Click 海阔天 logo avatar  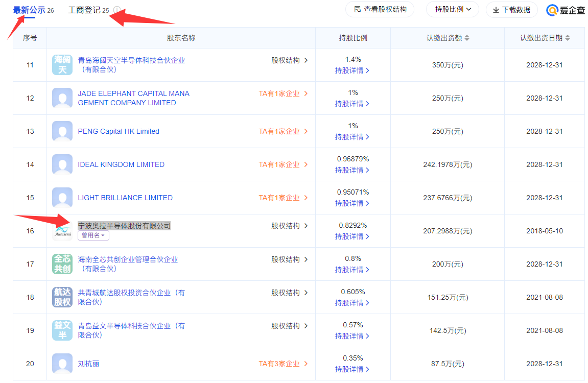(62, 65)
